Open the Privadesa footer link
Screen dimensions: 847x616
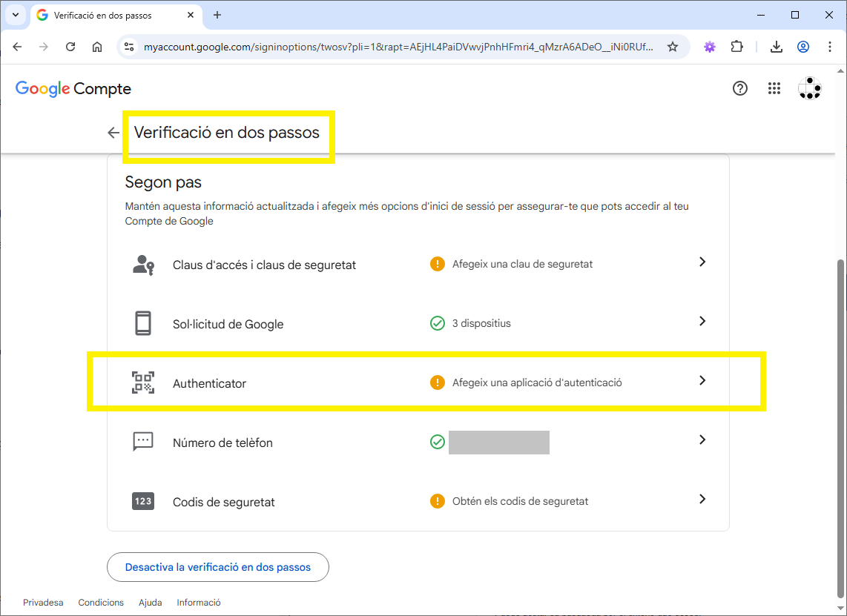(42, 603)
